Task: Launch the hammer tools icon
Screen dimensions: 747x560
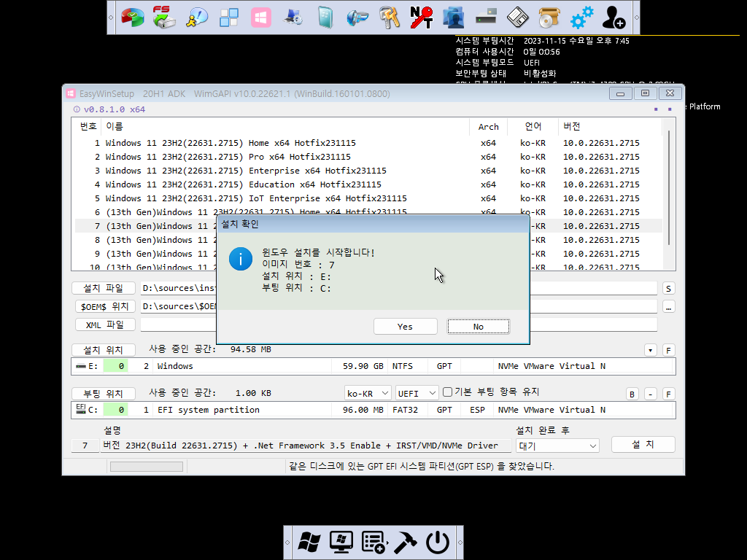Action: [406, 542]
